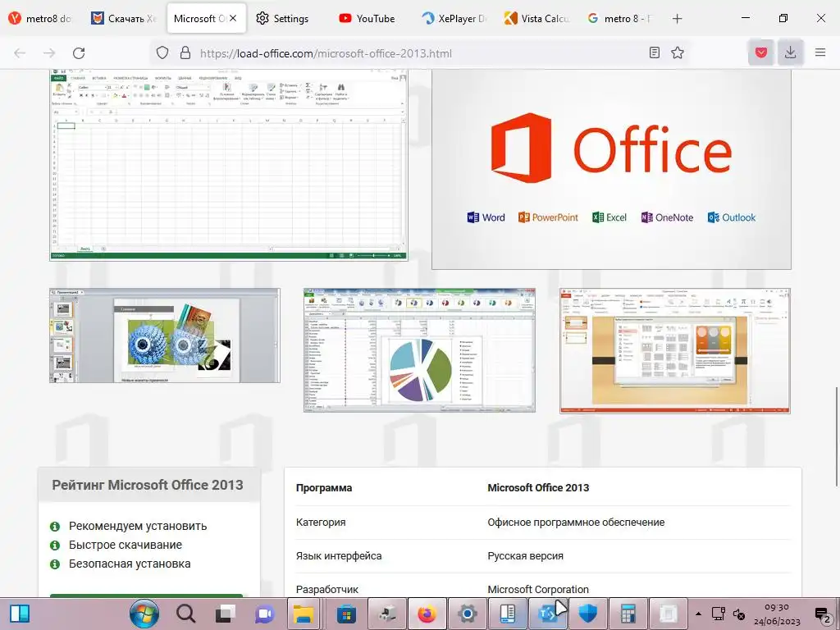This screenshot has height=630, width=840.
Task: Click the muted volume tray icon
Action: click(x=739, y=614)
